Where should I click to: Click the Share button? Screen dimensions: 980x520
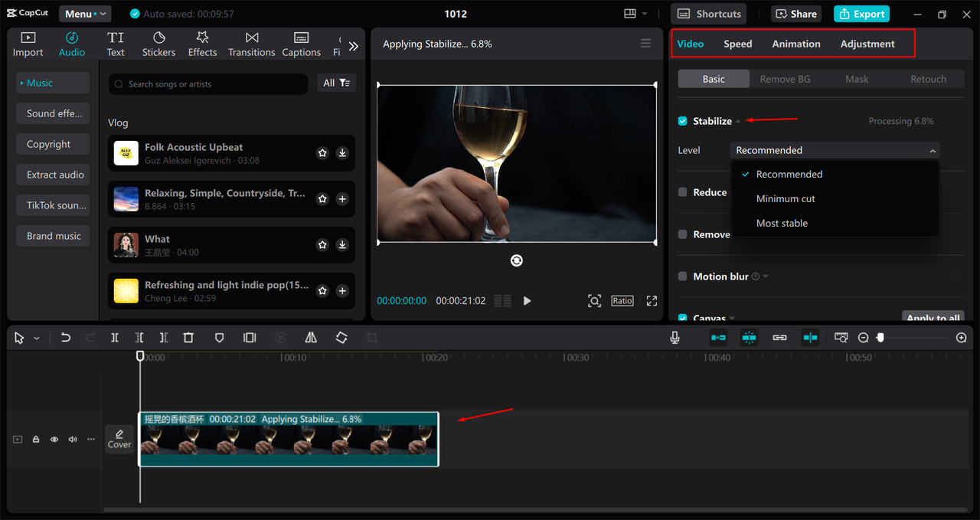[x=797, y=14]
